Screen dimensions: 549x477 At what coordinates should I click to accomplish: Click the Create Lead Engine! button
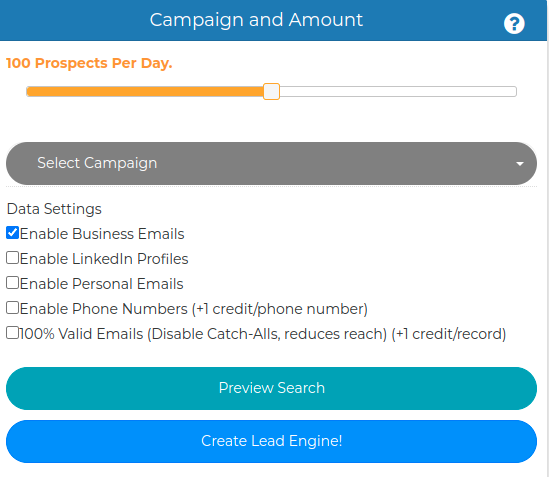(x=271, y=441)
